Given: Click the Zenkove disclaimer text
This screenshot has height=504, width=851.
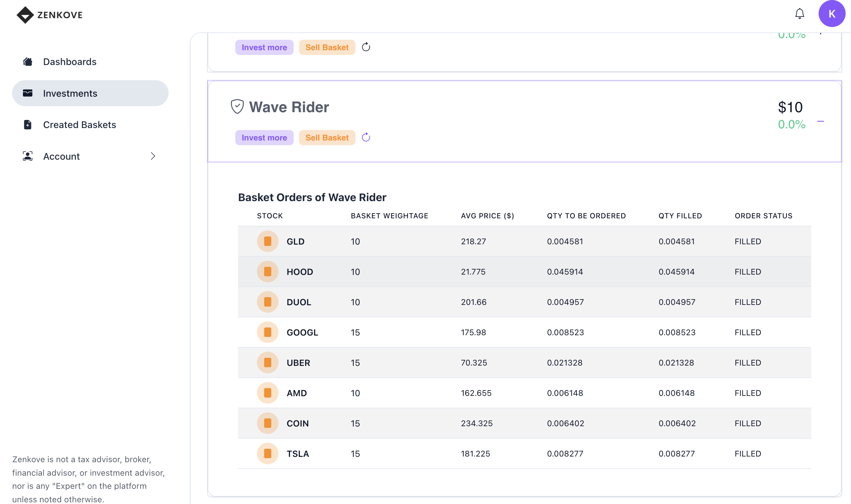Looking at the screenshot, I should [89, 479].
